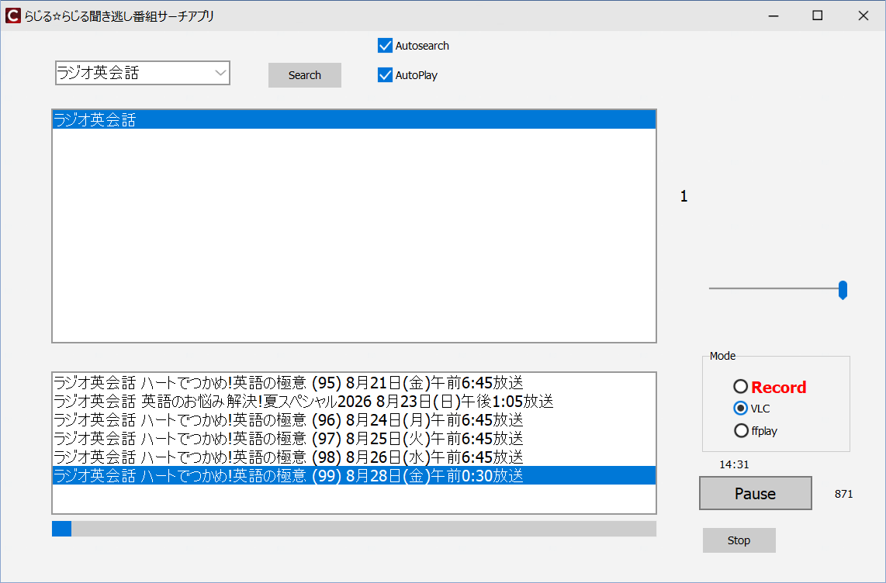Viewport: 886px width, 583px height.
Task: Select episode (95) 8月21日(金) broadcast
Action: 354,383
